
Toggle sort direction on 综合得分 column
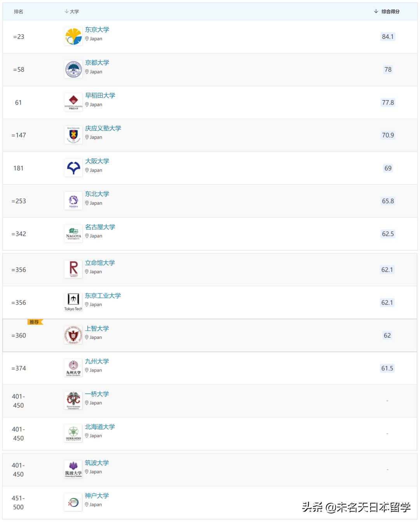click(x=375, y=11)
